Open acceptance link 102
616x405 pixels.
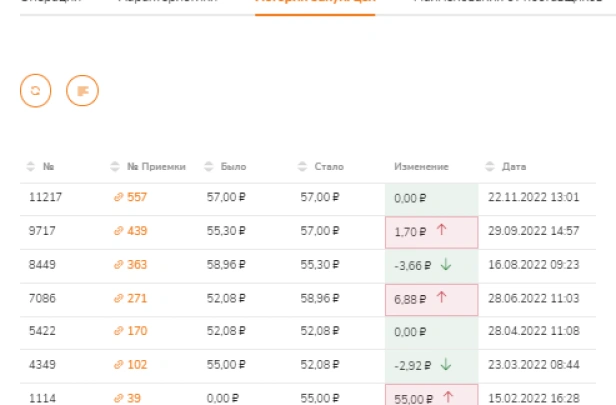(x=137, y=365)
